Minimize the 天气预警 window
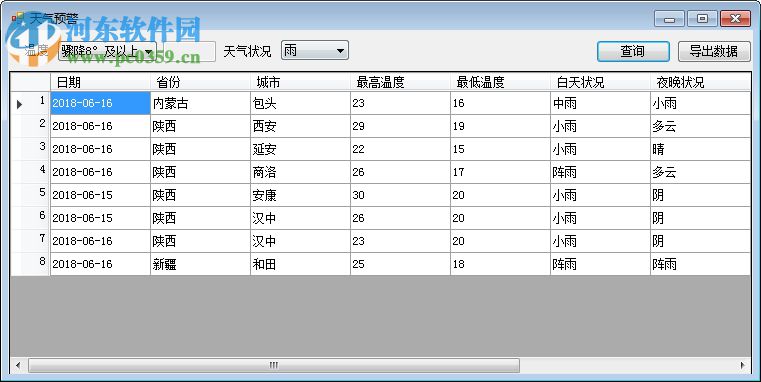The height and width of the screenshot is (382, 761). (x=669, y=19)
